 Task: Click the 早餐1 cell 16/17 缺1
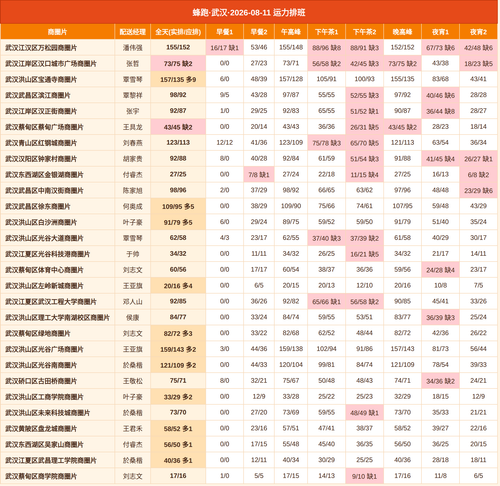pos(225,48)
